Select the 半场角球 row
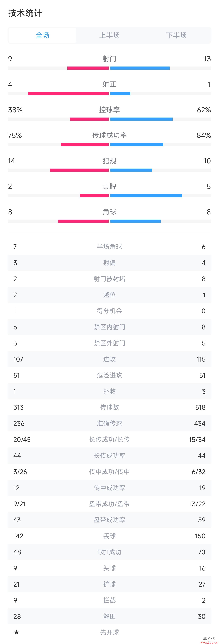219x644 pixels. [109, 247]
